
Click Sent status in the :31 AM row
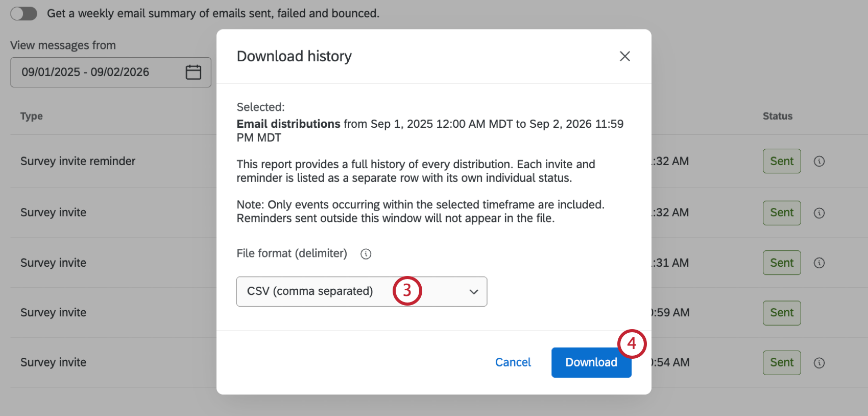point(782,263)
